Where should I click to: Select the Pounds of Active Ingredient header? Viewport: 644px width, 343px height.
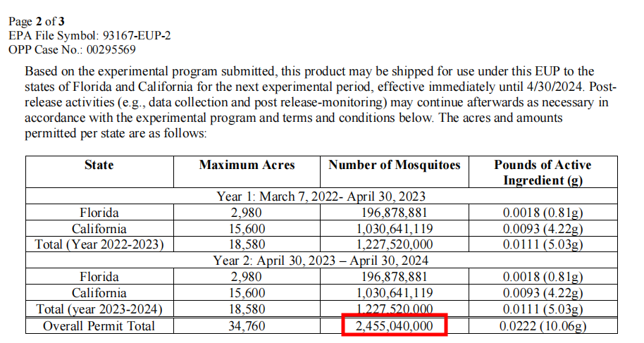tap(542, 173)
